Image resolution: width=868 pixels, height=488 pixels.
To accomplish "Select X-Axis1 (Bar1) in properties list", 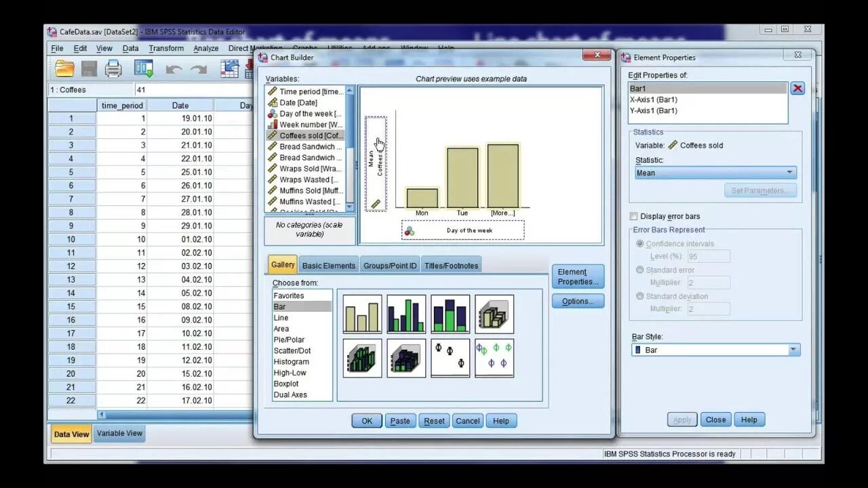I will pyautogui.click(x=708, y=100).
